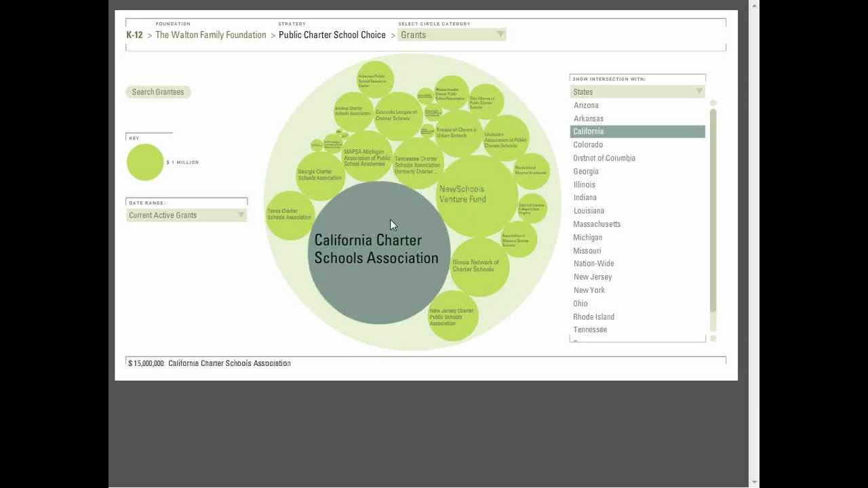Choose Arizona in the states list
The image size is (868, 488).
[586, 105]
